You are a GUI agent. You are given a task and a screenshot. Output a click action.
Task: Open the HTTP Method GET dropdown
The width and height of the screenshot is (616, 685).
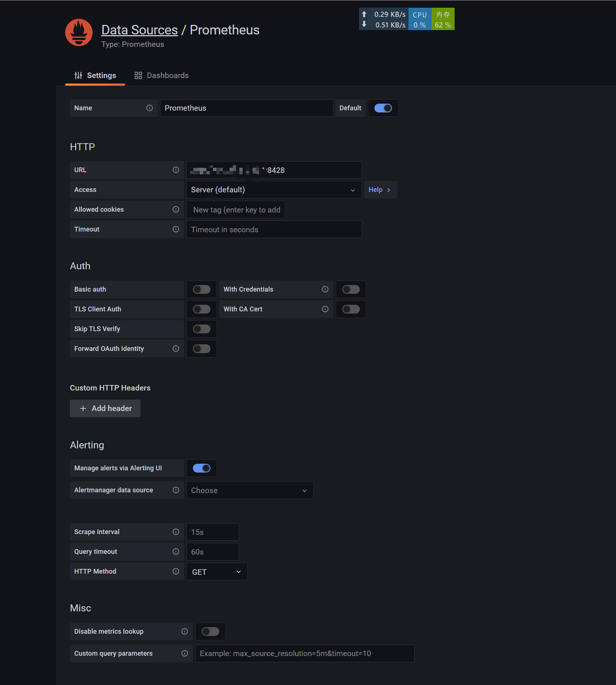point(217,571)
